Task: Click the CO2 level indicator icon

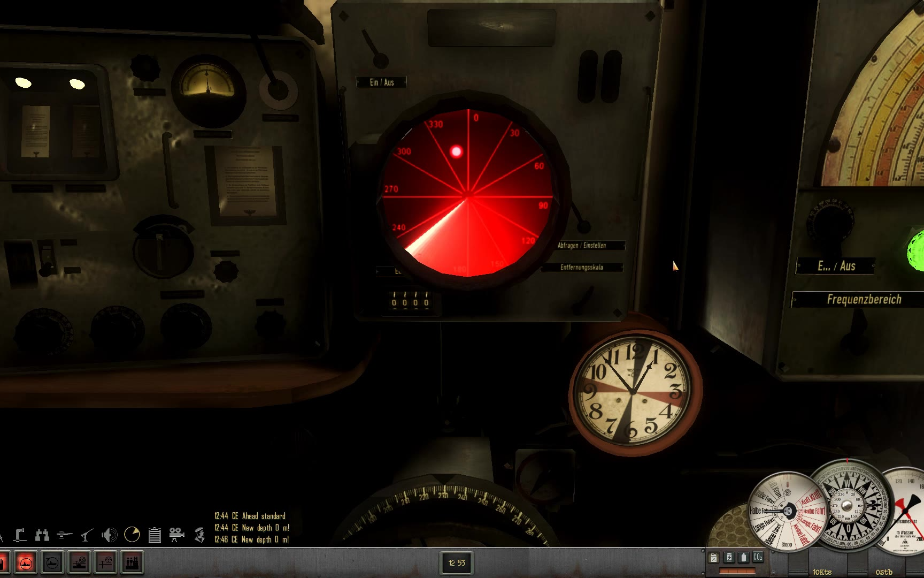Action: [758, 558]
